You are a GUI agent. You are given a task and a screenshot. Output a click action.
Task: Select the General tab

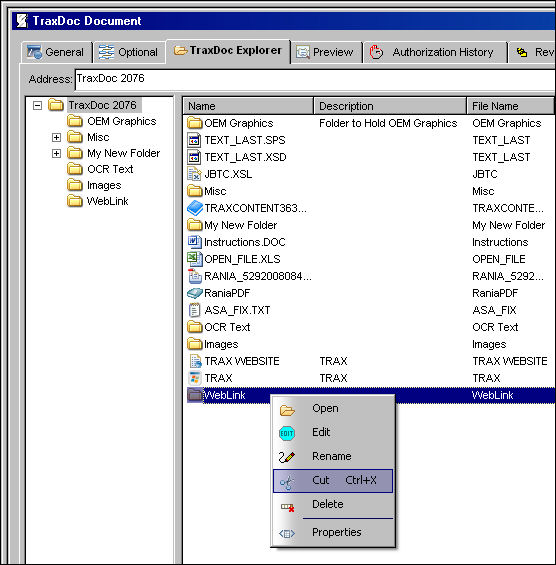56,52
